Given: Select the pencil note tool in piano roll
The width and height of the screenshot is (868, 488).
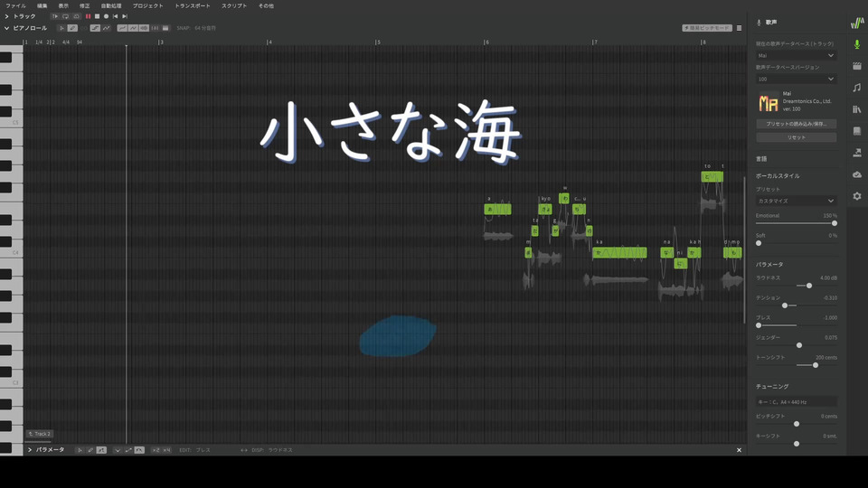Looking at the screenshot, I should [72, 28].
